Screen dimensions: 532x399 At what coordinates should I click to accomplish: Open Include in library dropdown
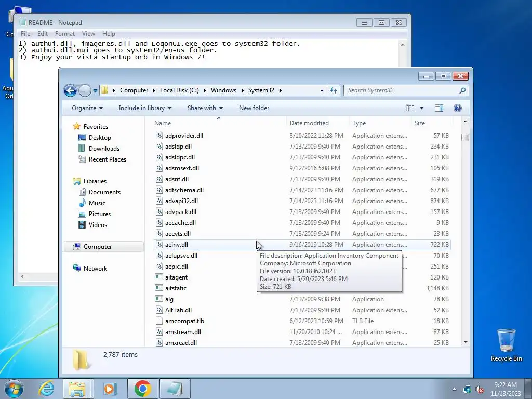[x=145, y=108]
